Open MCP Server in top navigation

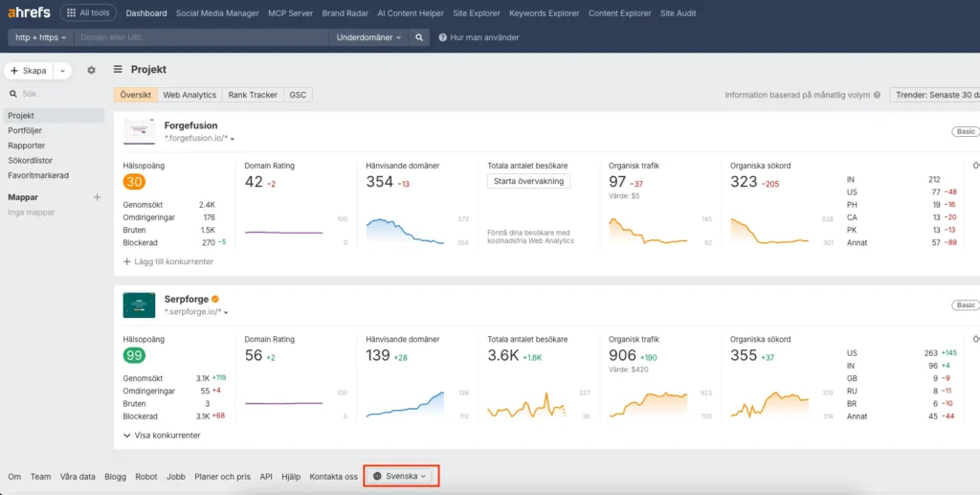point(291,13)
